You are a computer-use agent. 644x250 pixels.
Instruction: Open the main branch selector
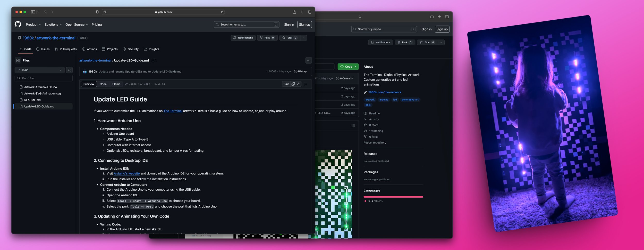(40, 70)
